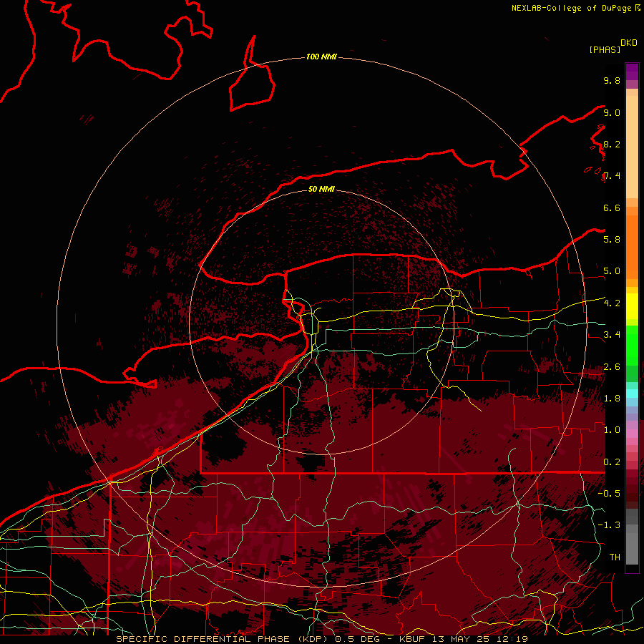Select the -1.3 scale value

tap(609, 525)
